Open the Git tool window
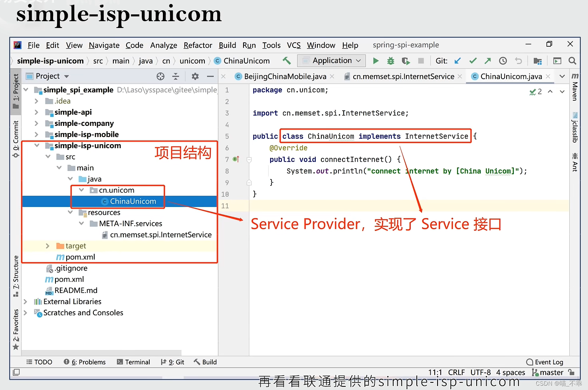The image size is (588, 390). 172,362
